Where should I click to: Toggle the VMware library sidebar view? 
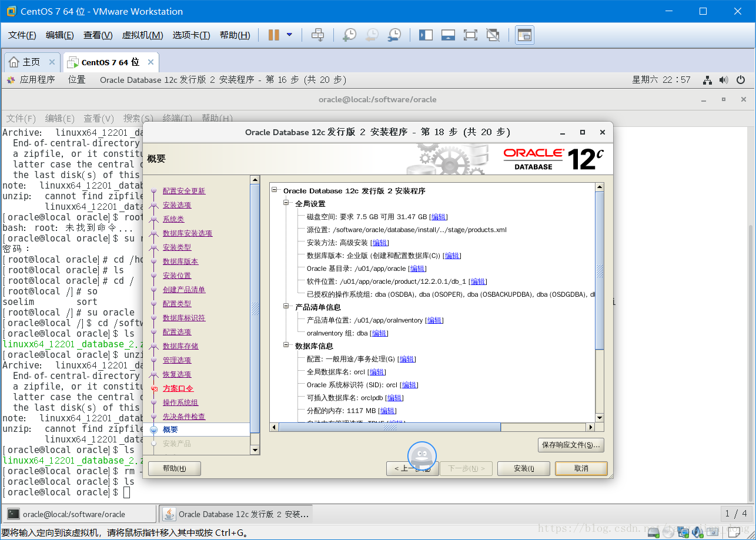426,35
